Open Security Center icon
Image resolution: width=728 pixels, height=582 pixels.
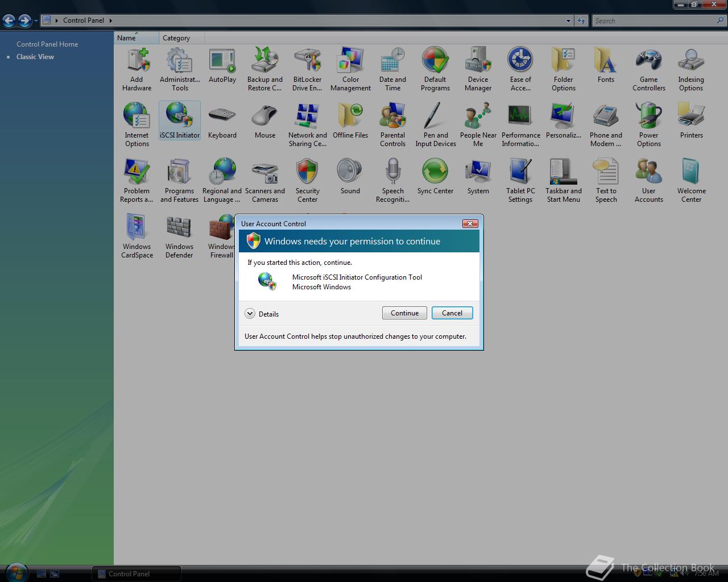click(x=308, y=181)
